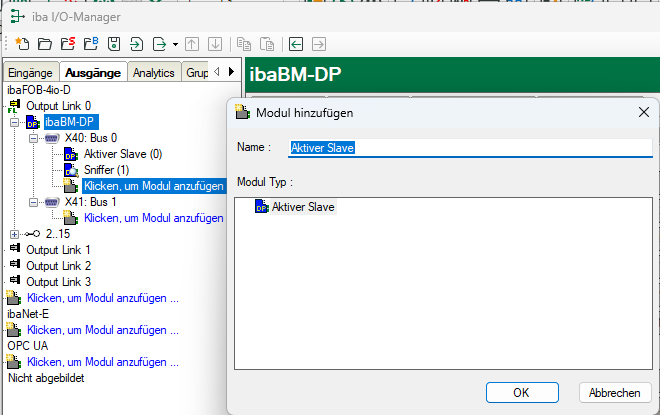Collapse the ibaBM-DP tree node
The image size is (660, 415).
(x=14, y=122)
